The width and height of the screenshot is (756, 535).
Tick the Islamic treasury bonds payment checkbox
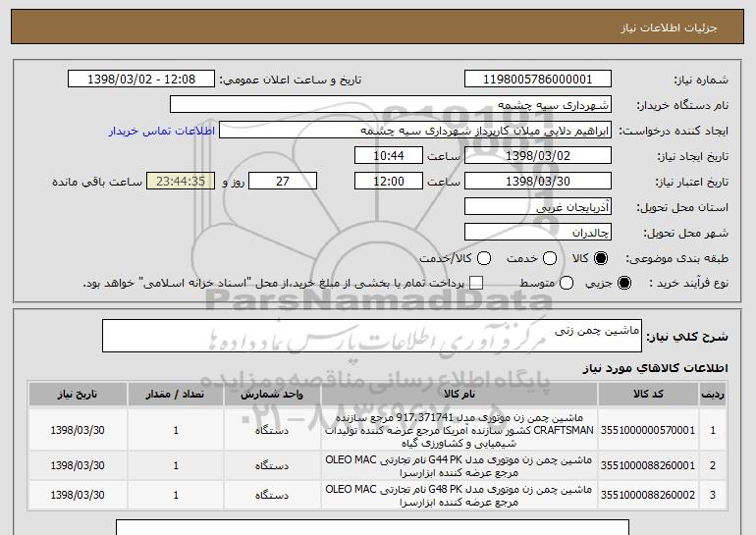476,283
